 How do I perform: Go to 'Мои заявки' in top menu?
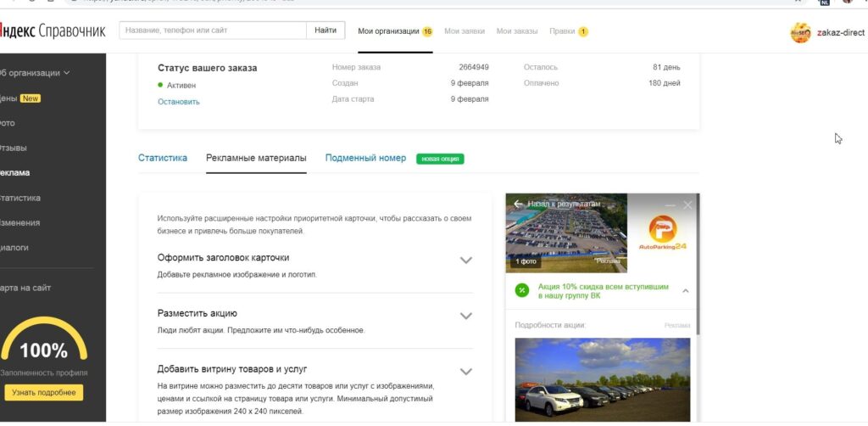tap(465, 31)
